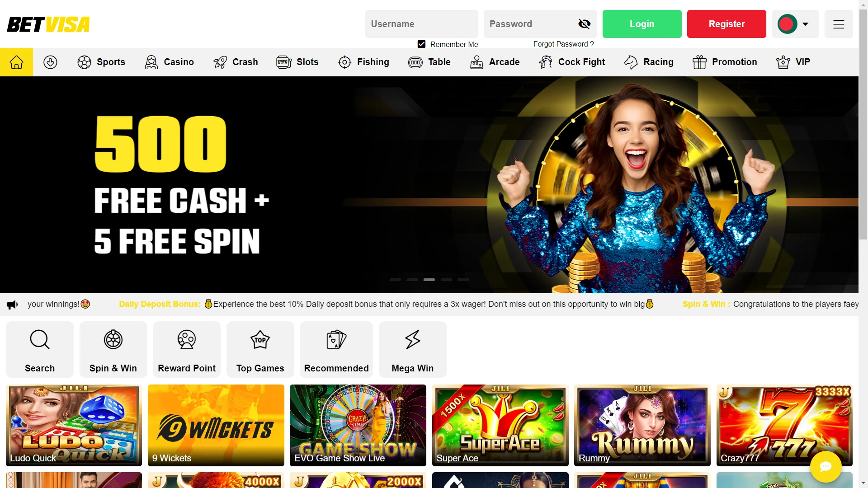Open the Casino menu
The height and width of the screenshot is (488, 868).
pos(169,62)
